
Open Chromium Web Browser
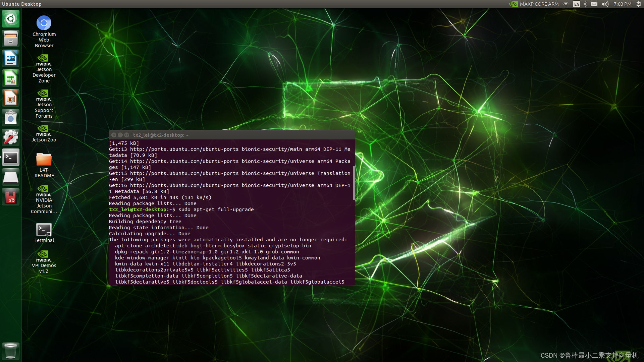click(44, 22)
